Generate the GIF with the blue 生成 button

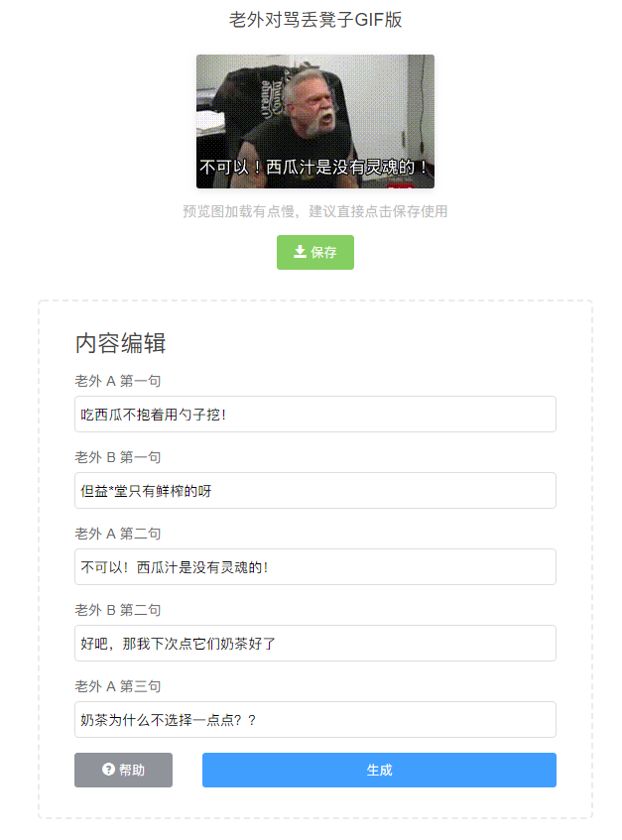[379, 770]
